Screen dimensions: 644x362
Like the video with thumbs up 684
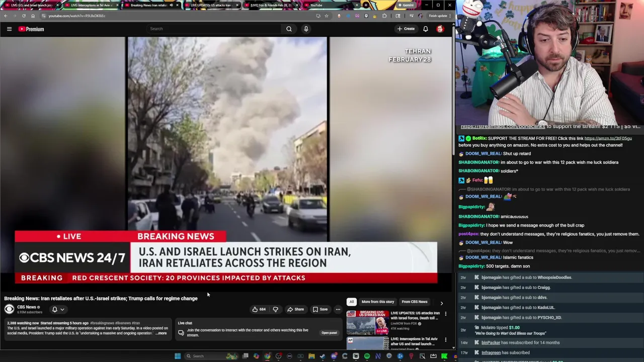(259, 309)
